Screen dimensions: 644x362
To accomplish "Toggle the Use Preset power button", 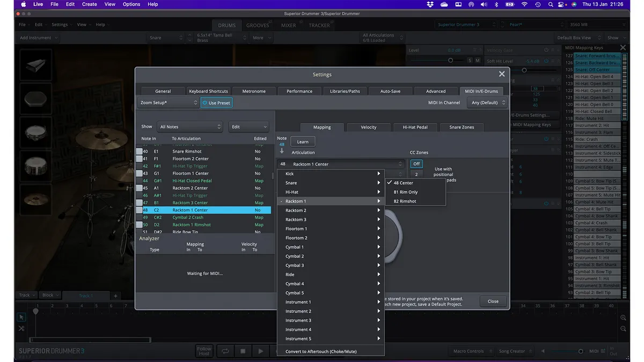I will tap(216, 102).
